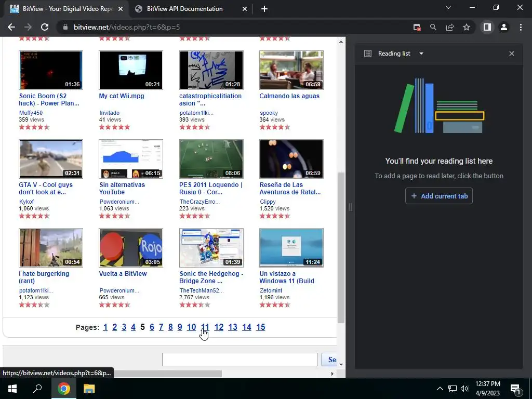Open the i hate burgerking thumbnail

coord(51,248)
